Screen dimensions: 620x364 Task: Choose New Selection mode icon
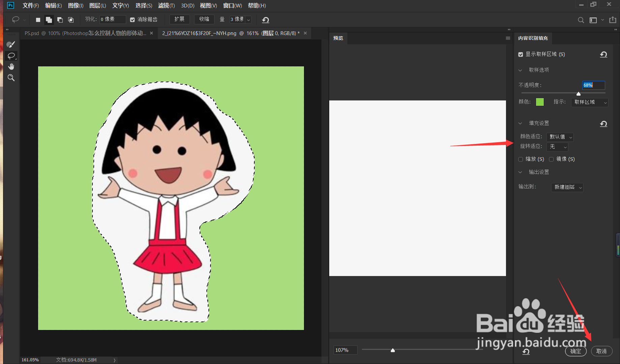coord(38,20)
